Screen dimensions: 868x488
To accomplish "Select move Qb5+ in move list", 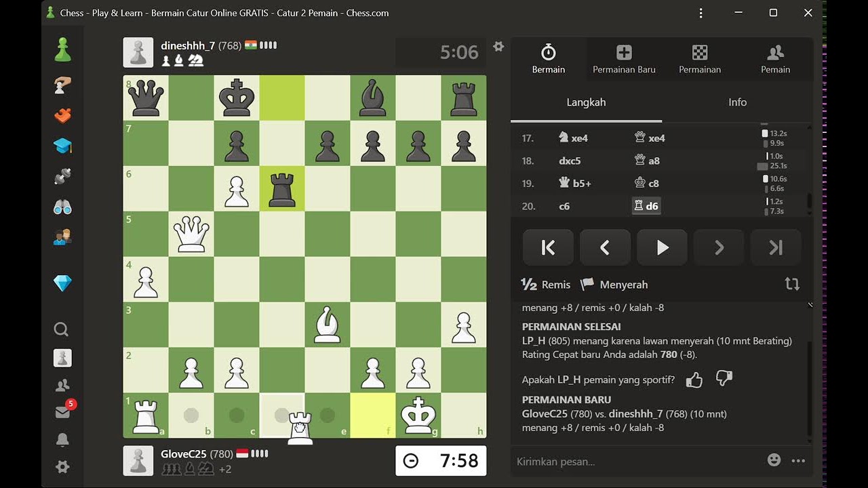I will click(574, 184).
